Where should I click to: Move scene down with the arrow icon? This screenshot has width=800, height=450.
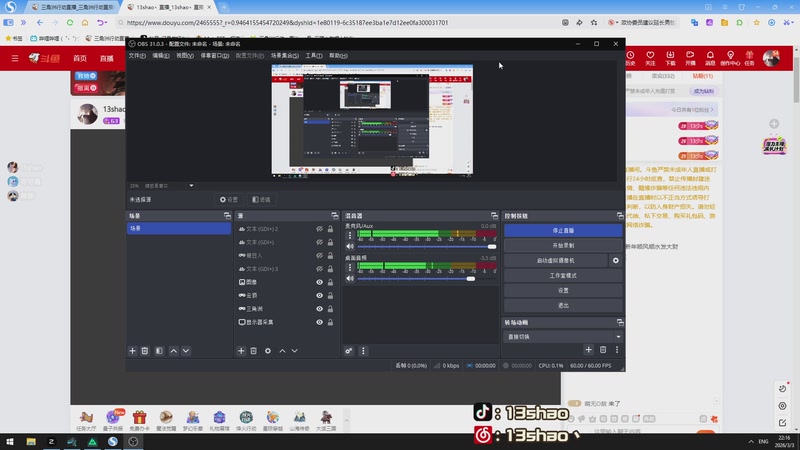click(x=186, y=351)
